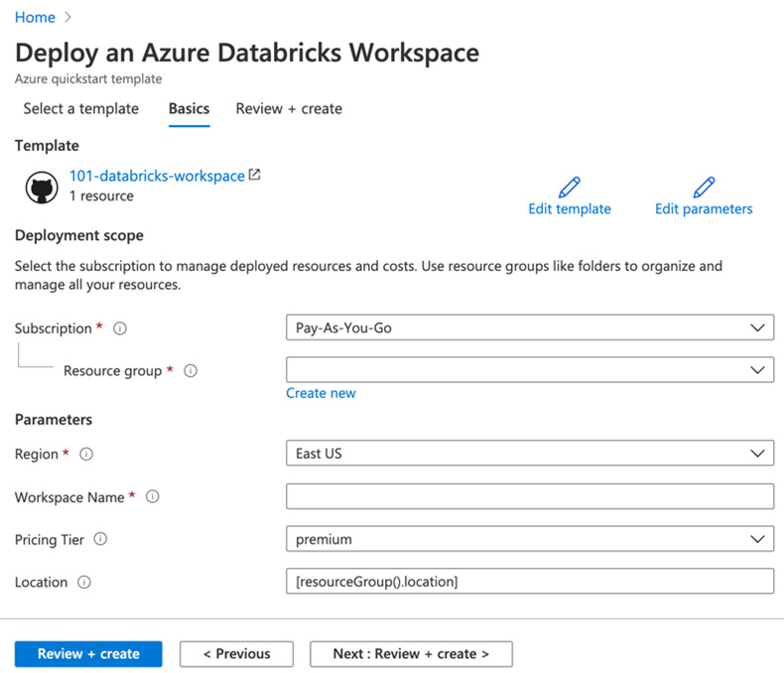784x673 pixels.
Task: Click the pencil icon above Edit parameters
Action: click(704, 188)
